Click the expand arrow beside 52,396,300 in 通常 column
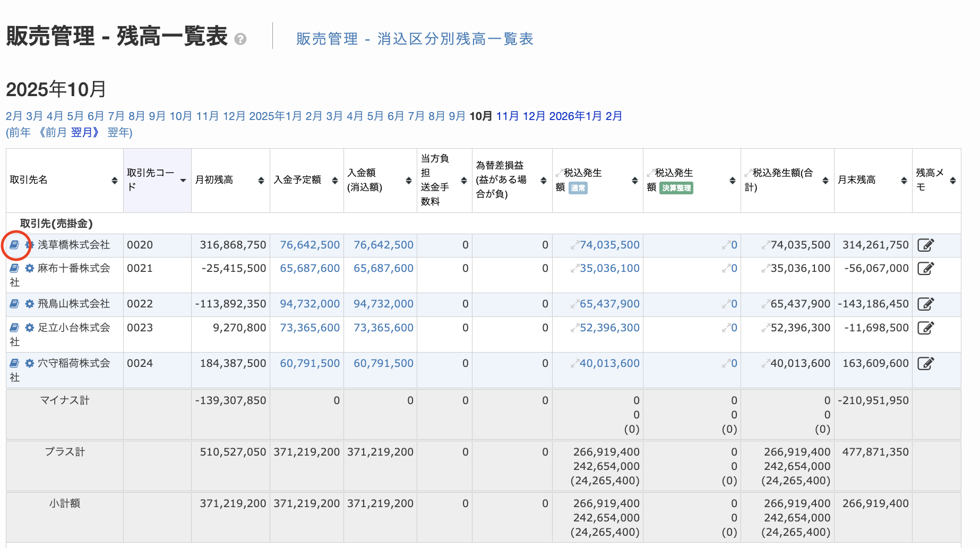The image size is (980, 548). [x=574, y=328]
